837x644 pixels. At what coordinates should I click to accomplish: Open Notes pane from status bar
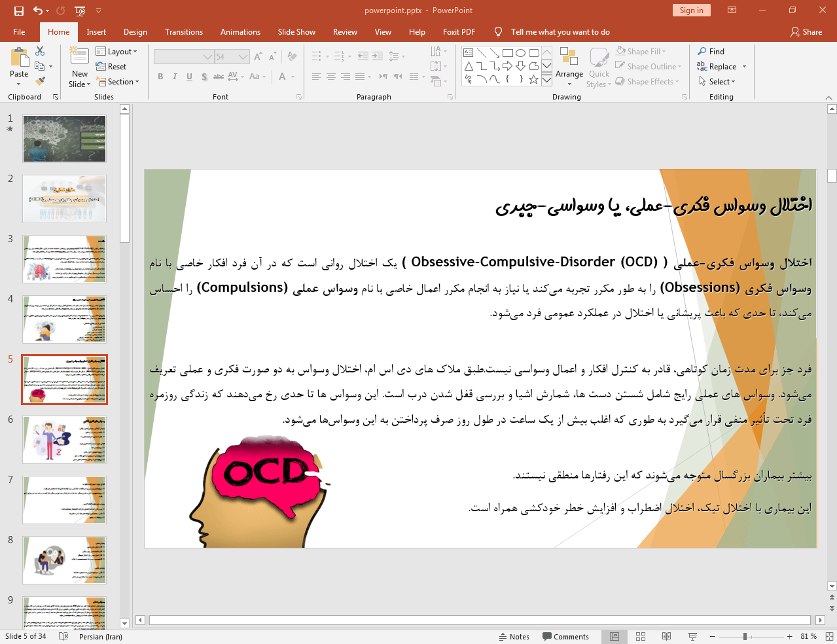coord(514,637)
